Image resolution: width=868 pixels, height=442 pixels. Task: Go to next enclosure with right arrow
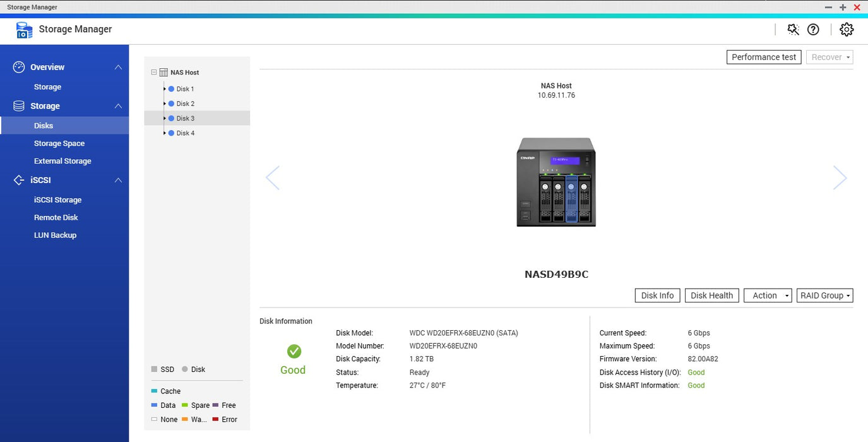pos(840,178)
